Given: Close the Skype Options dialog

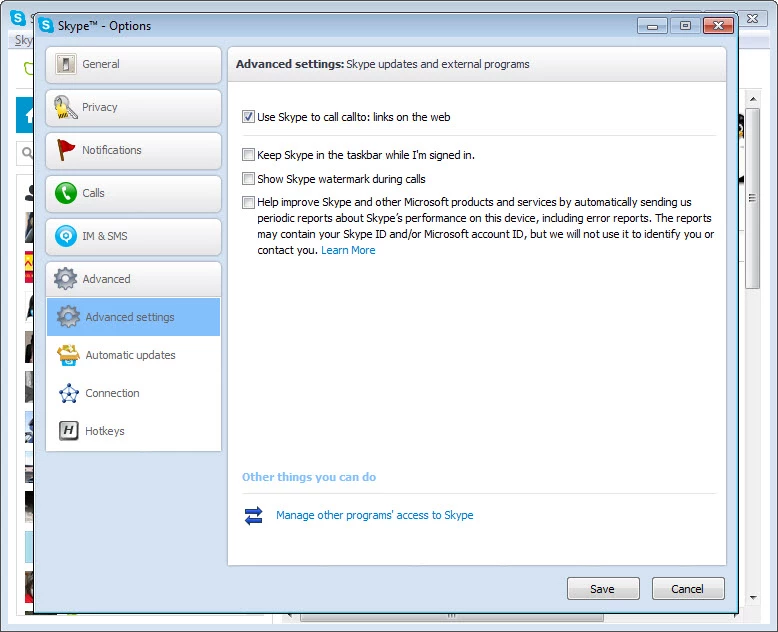Looking at the screenshot, I should coord(718,25).
